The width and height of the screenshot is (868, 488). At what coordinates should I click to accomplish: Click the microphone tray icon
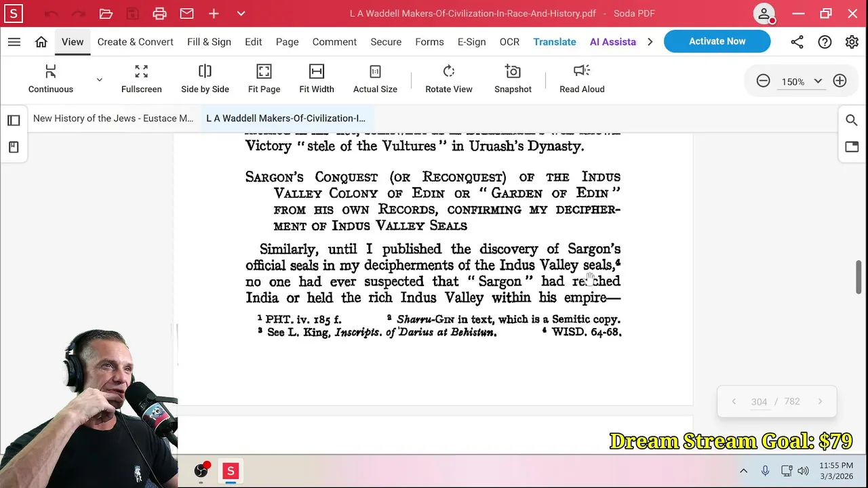click(x=765, y=471)
